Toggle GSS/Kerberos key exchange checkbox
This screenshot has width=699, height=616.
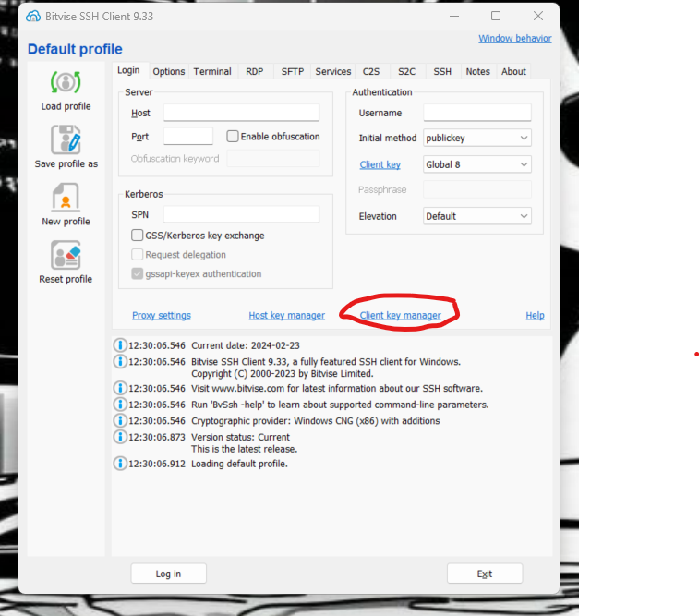coord(138,236)
